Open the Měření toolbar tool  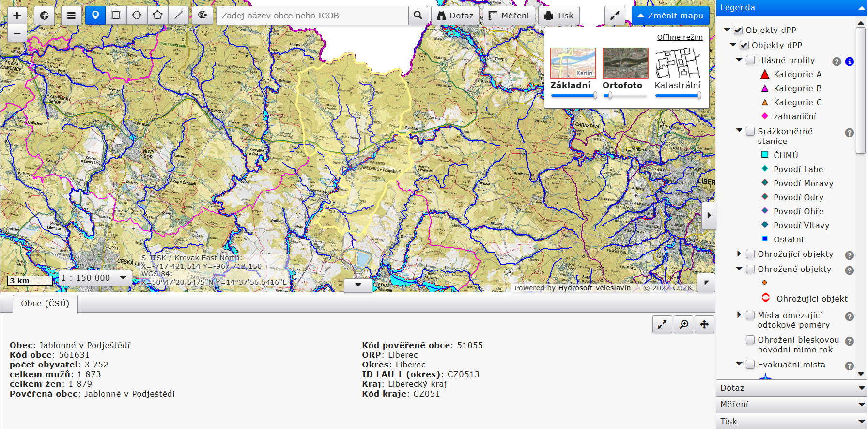point(509,16)
